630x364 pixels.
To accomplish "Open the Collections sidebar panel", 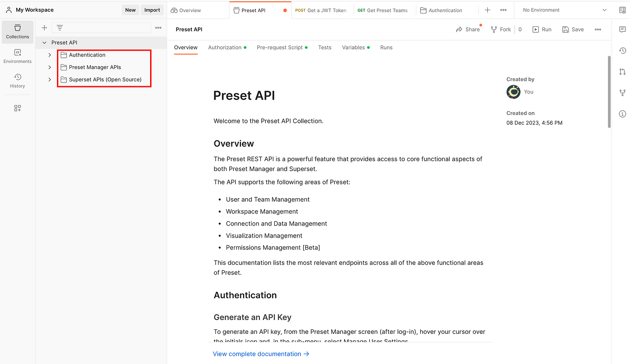I will point(17,31).
